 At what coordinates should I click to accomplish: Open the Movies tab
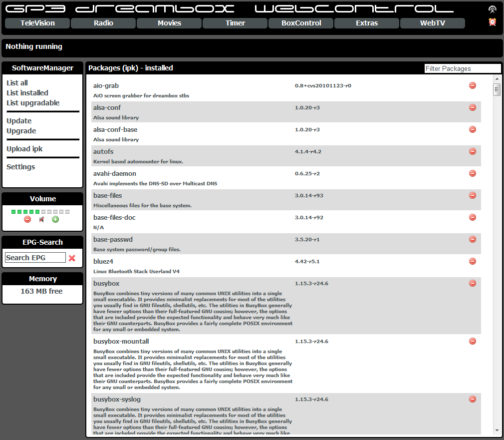[x=169, y=23]
